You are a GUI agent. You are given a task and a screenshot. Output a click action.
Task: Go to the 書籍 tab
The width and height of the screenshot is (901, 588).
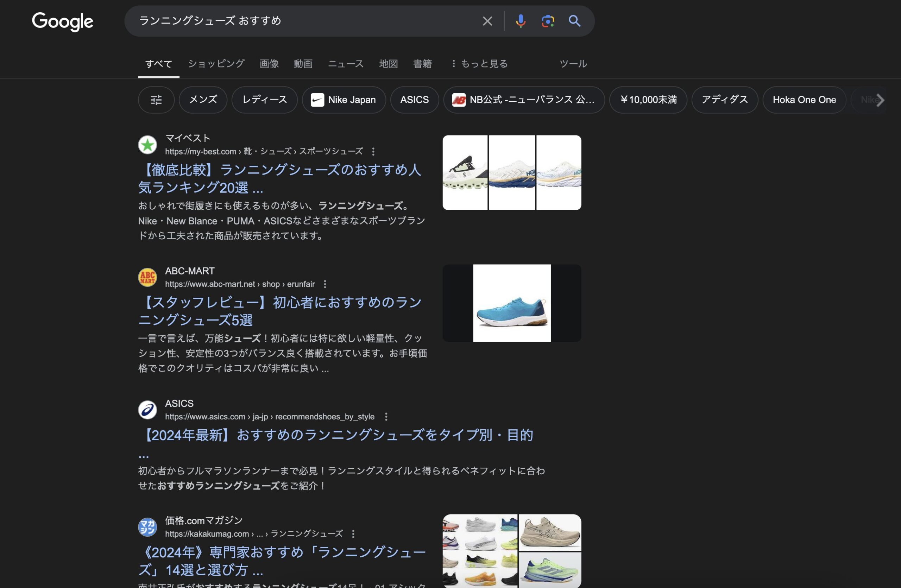[x=422, y=64]
